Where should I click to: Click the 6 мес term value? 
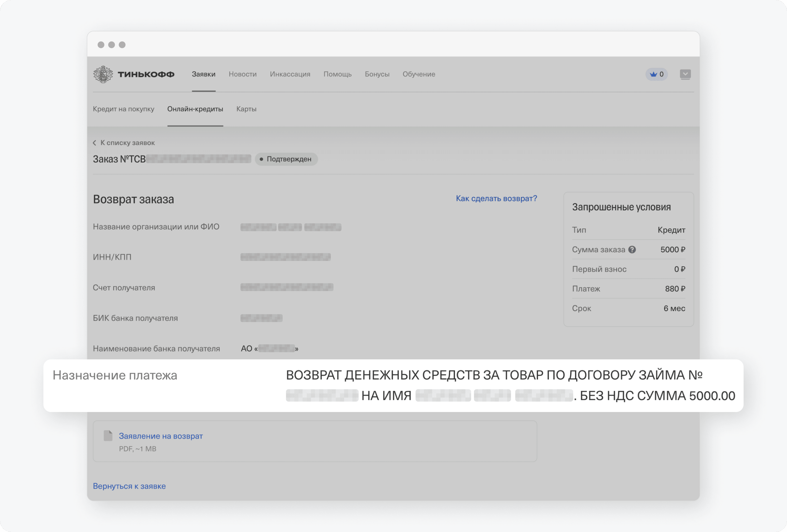tap(674, 308)
